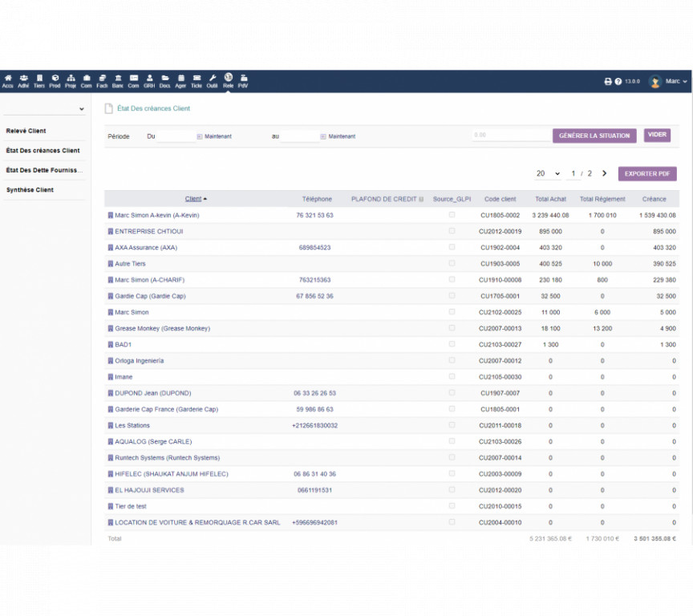
Task: Click the GÉNÉRER LA SITUATION button
Action: click(x=594, y=136)
